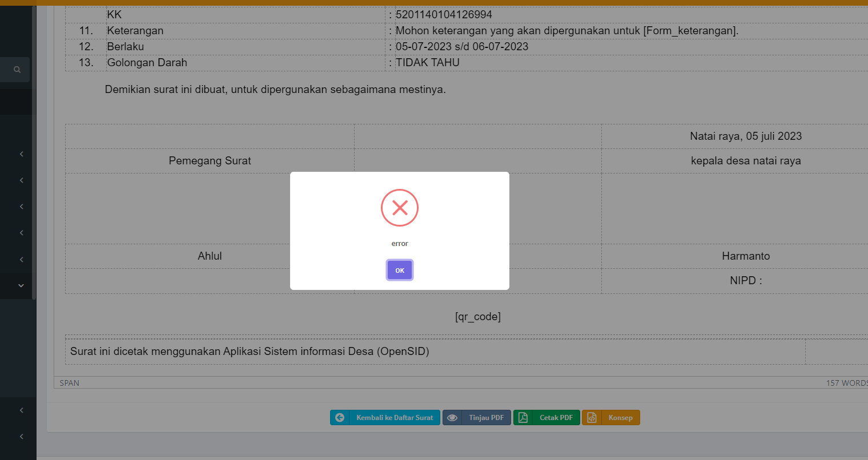Click the red error X icon in dialog
Screen dimensions: 868x460
399,208
